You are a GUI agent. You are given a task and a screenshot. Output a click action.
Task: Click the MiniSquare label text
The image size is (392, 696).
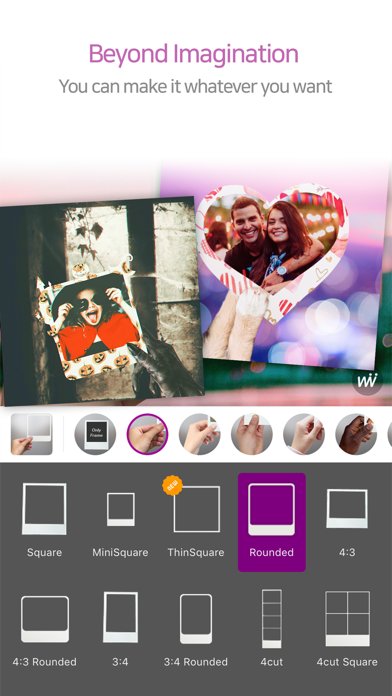pos(120,553)
